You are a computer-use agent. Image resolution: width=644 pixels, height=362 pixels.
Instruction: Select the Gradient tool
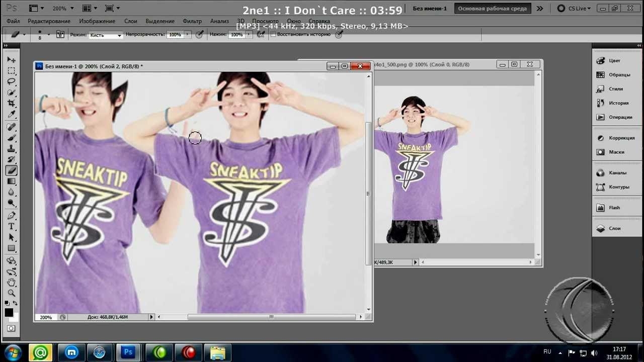tap(11, 182)
